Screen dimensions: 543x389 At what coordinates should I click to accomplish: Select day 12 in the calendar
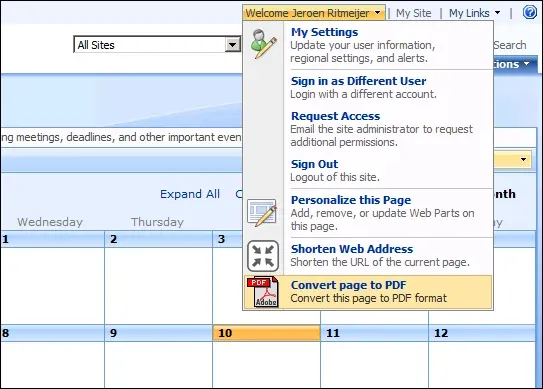[482, 333]
